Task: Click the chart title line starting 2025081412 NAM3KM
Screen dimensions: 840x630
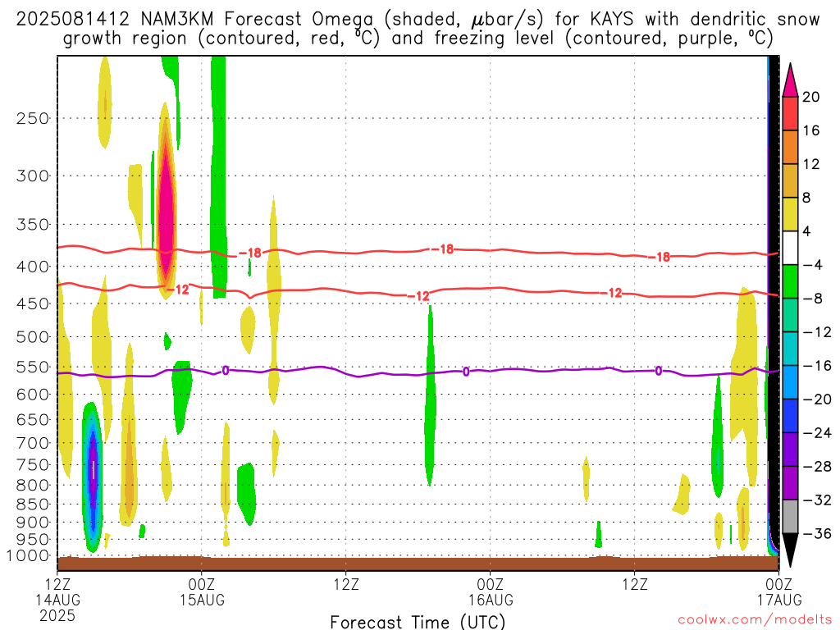Action: 418,20
